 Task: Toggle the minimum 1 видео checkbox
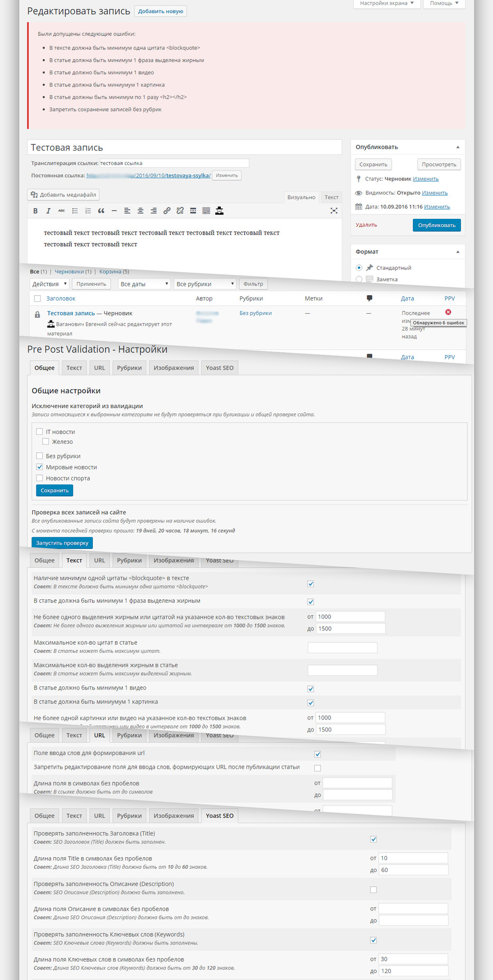point(311,689)
